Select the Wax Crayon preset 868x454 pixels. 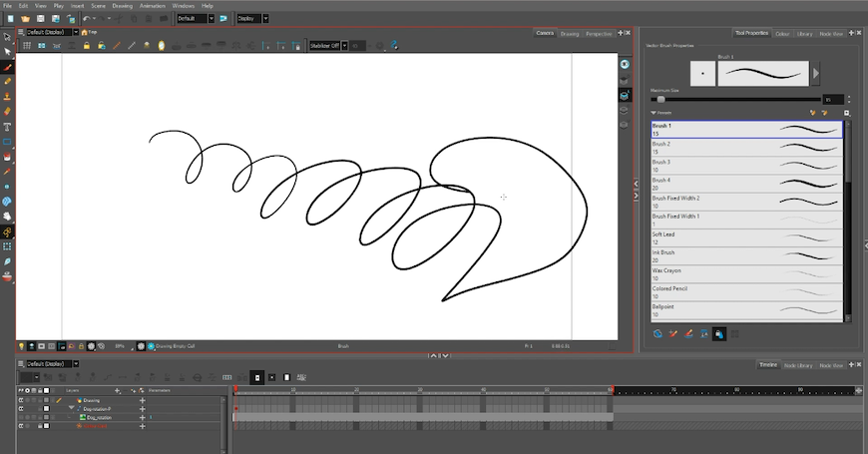(746, 274)
